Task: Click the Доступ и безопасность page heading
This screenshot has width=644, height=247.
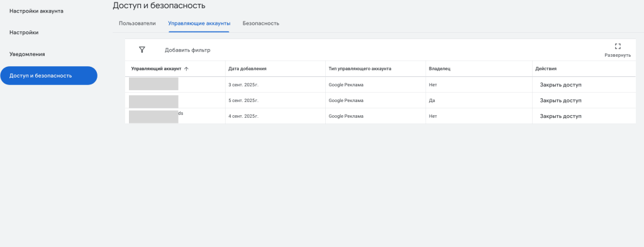Action: (x=159, y=5)
